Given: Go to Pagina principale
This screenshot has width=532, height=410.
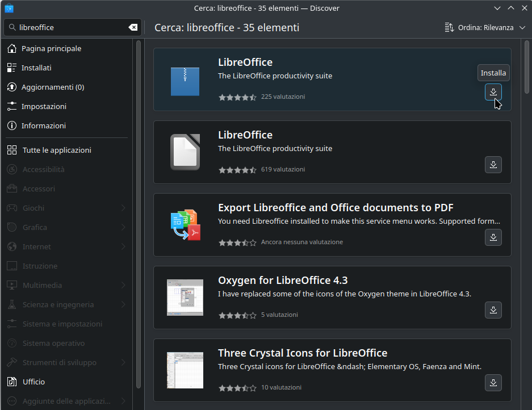Looking at the screenshot, I should 51,49.
